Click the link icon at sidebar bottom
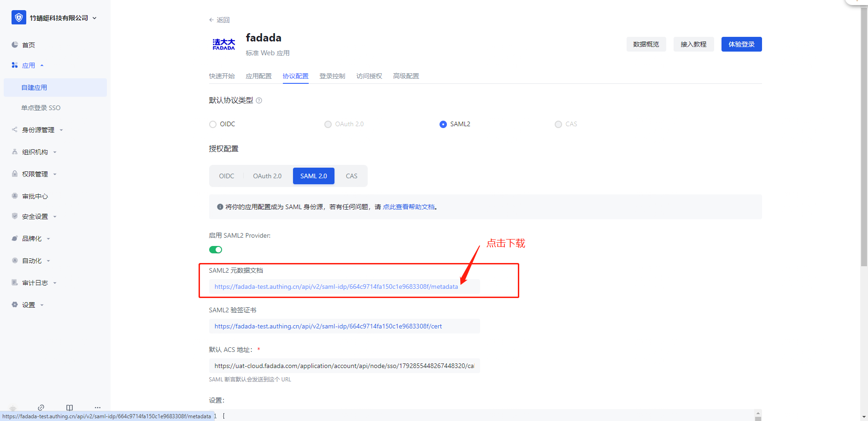 (x=41, y=408)
